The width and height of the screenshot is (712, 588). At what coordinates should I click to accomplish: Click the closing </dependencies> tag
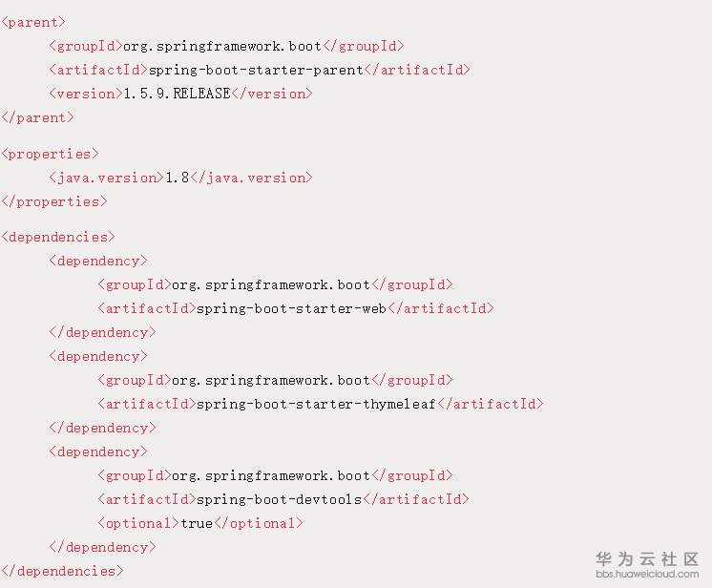pos(62,571)
